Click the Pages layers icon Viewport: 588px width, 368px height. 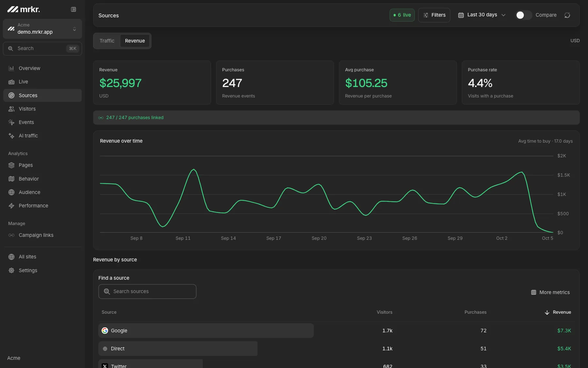11,165
